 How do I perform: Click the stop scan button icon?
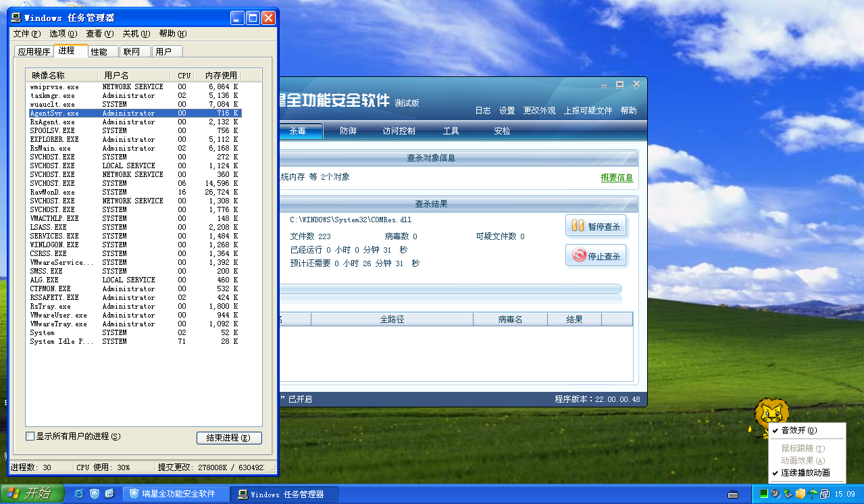tap(579, 255)
